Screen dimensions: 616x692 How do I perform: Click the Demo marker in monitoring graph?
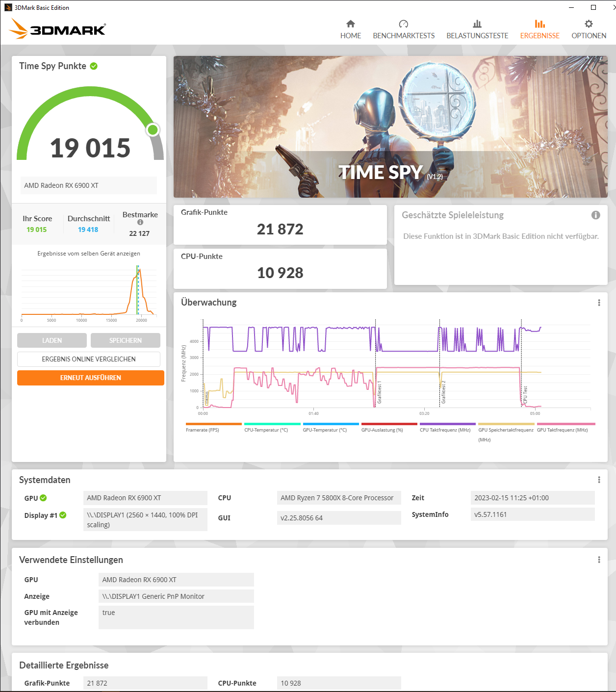pos(207,397)
